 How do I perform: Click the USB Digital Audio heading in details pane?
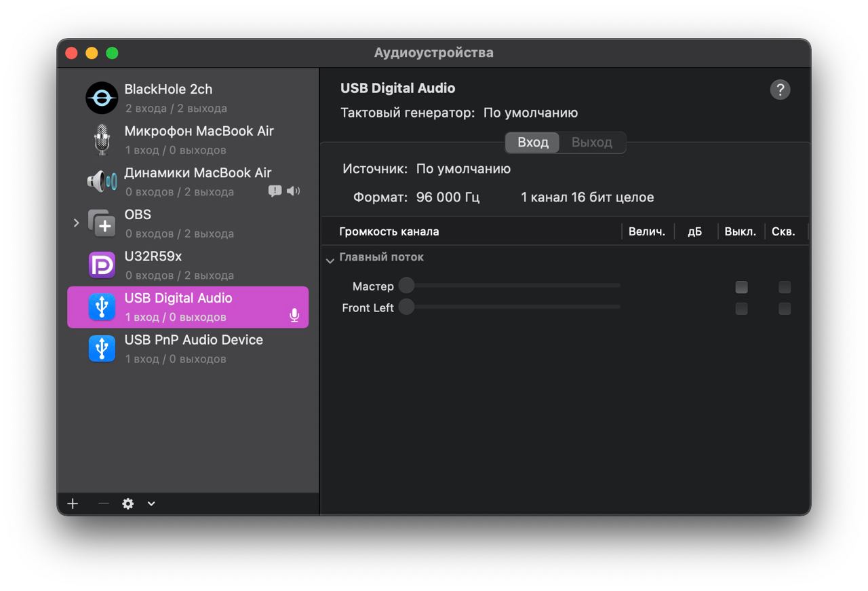398,88
